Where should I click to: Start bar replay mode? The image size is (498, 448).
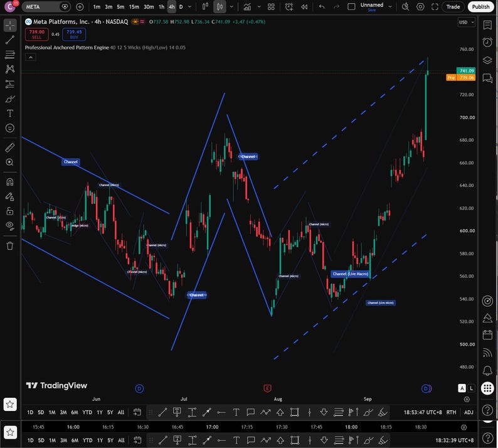click(304, 7)
